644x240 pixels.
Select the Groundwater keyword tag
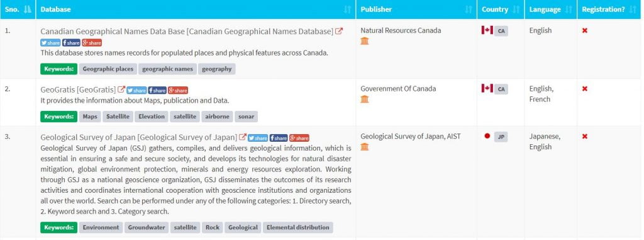pos(147,227)
